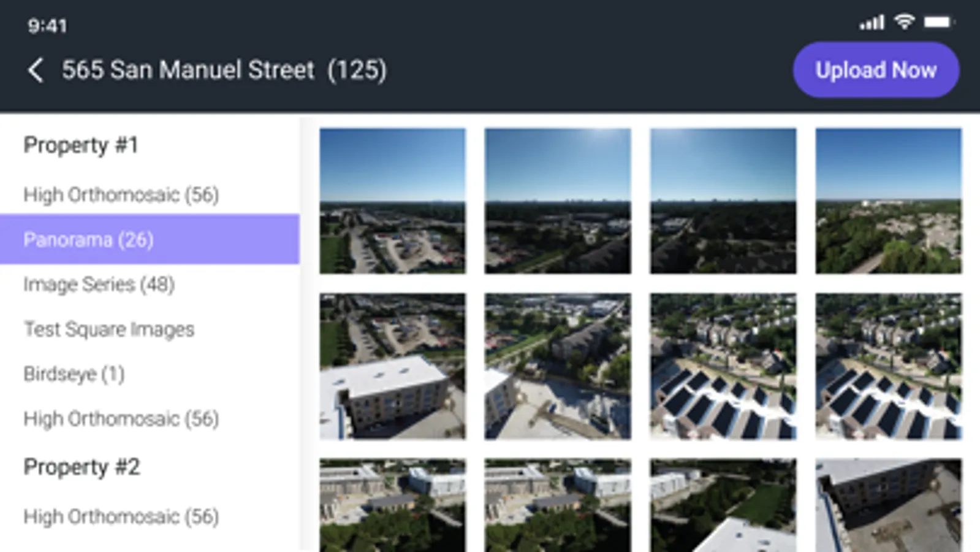Image resolution: width=980 pixels, height=552 pixels.
Task: Select the Property #1 heading
Action: point(81,145)
